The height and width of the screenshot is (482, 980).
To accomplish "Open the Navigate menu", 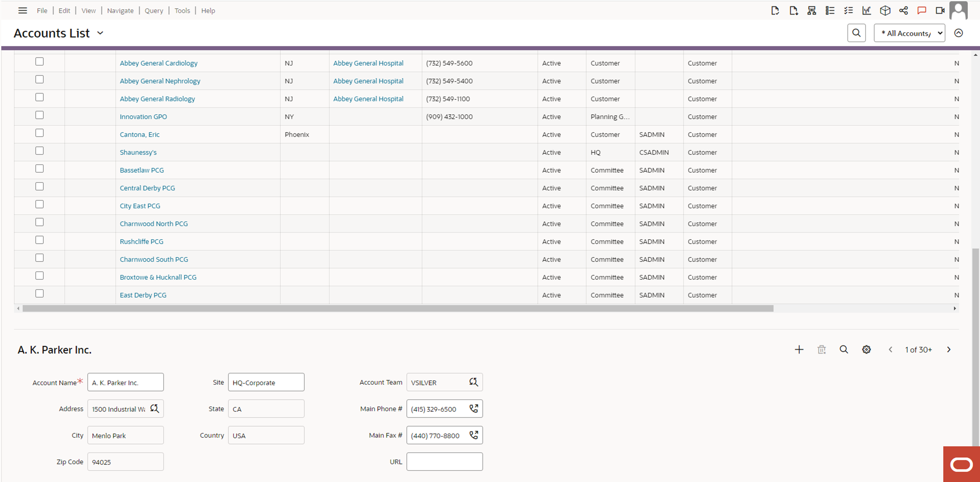I will click(120, 10).
